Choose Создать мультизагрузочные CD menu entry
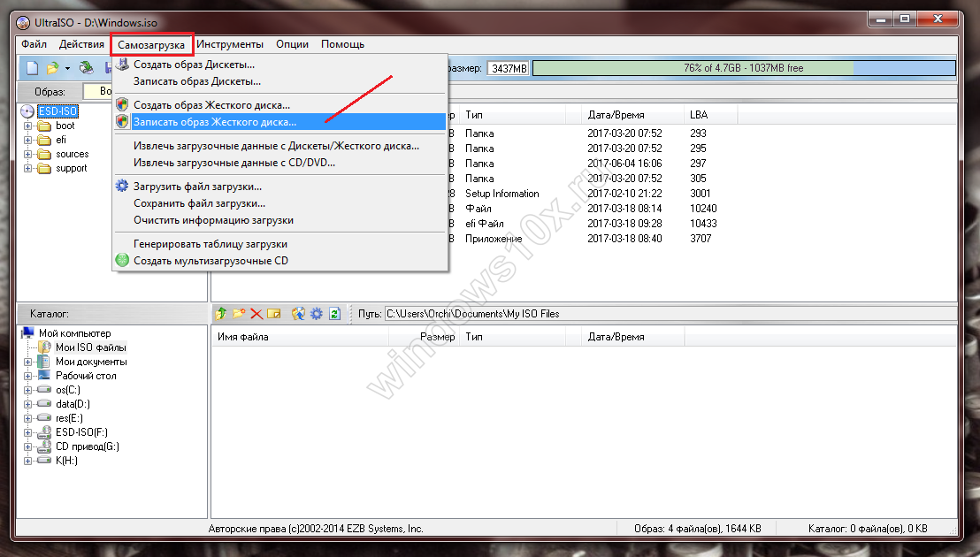This screenshot has height=557, width=980. pos(279,261)
